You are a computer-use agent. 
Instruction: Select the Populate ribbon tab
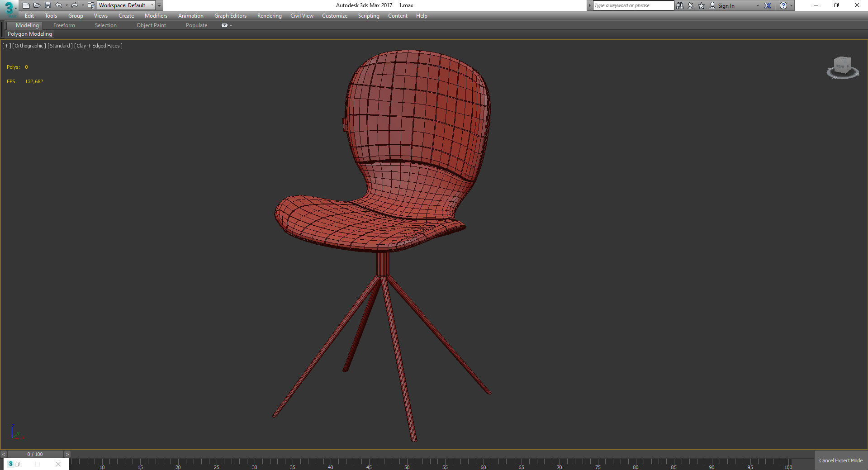(196, 25)
